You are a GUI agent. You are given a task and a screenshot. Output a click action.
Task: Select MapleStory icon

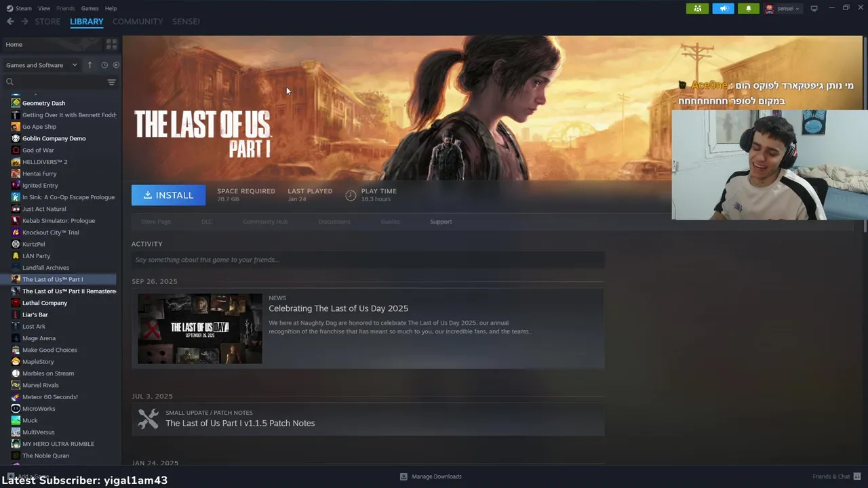(16, 361)
